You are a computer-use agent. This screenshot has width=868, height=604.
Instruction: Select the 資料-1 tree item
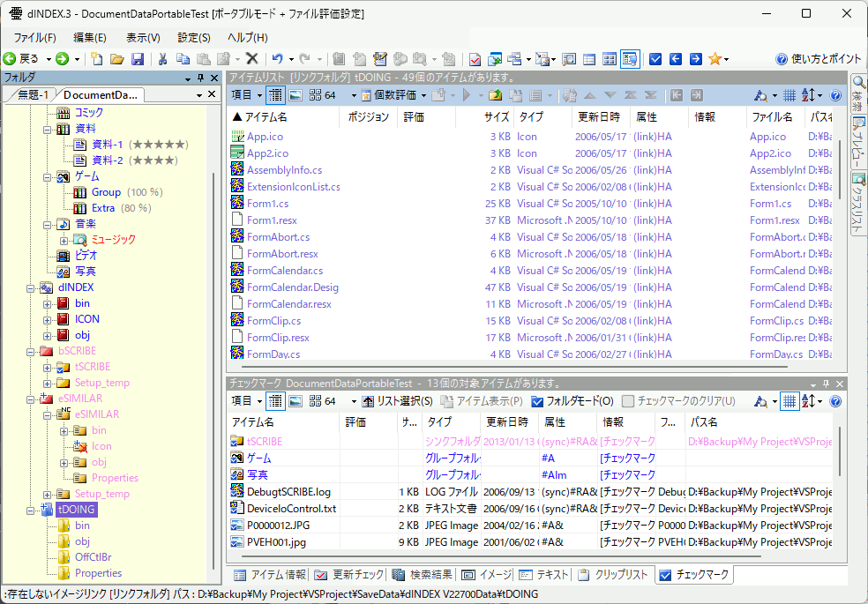tap(108, 145)
